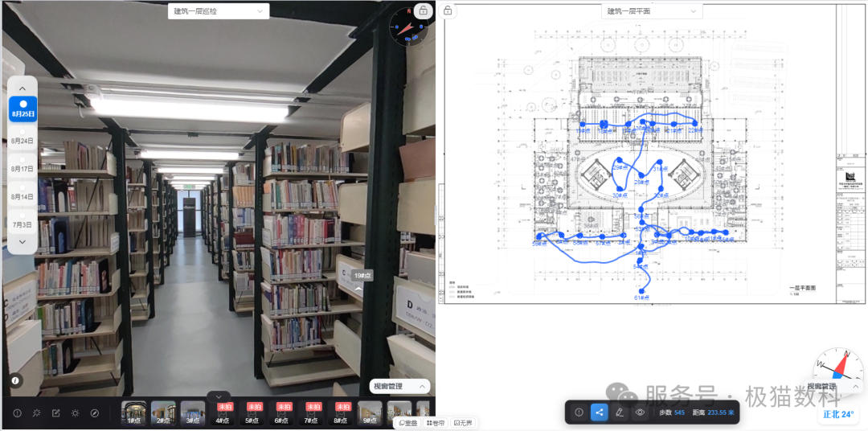
Task: Select the 31#点 marker on the floor plan
Action: coord(659,162)
